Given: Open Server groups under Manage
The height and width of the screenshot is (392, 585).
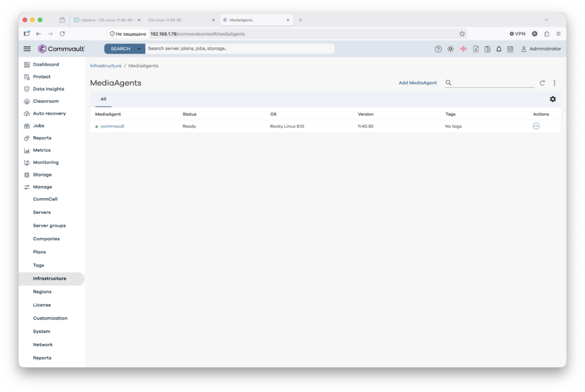Looking at the screenshot, I should click(x=49, y=226).
